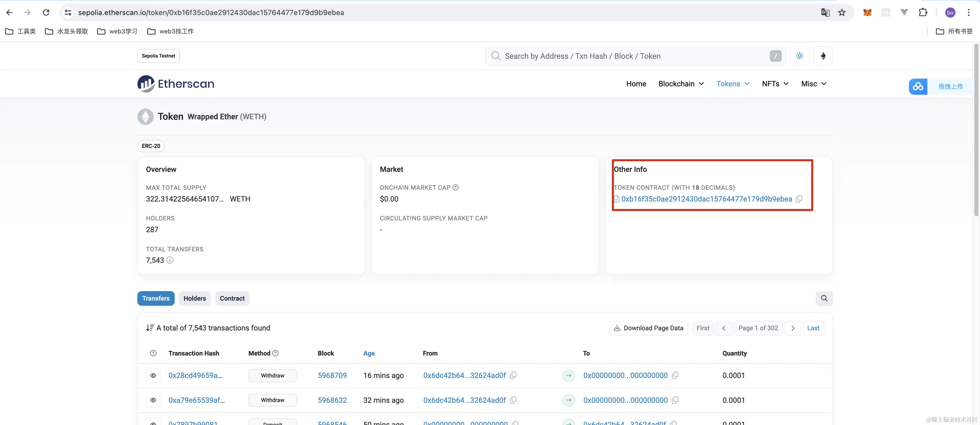This screenshot has width=980, height=425.
Task: Click the Ethereum network diamond icon
Action: tap(823, 56)
